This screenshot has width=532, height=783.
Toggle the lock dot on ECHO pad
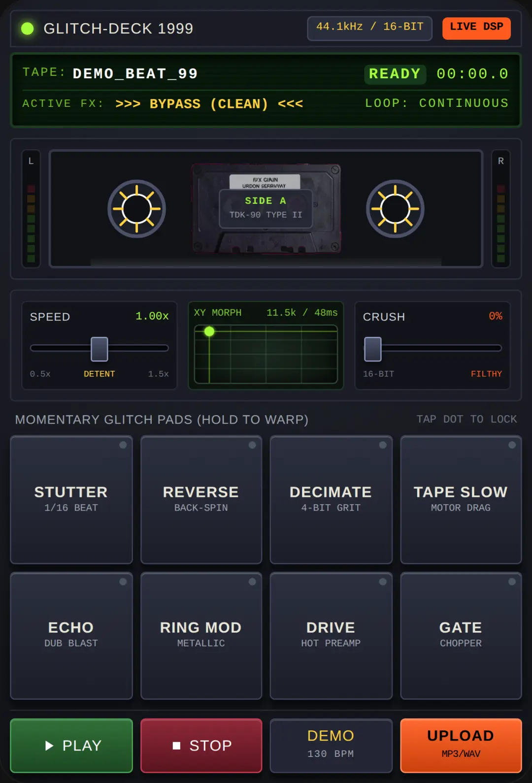click(123, 582)
